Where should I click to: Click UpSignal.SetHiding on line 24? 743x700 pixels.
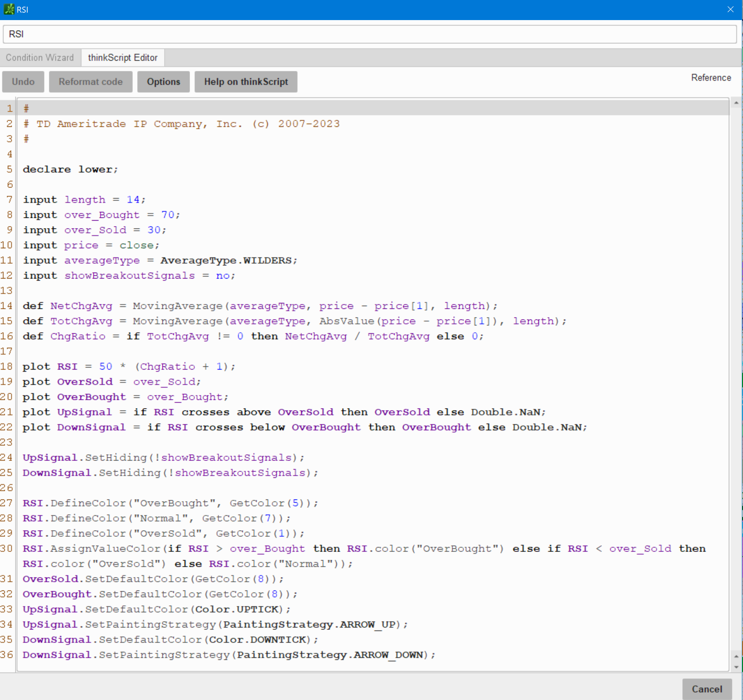pyautogui.click(x=85, y=457)
